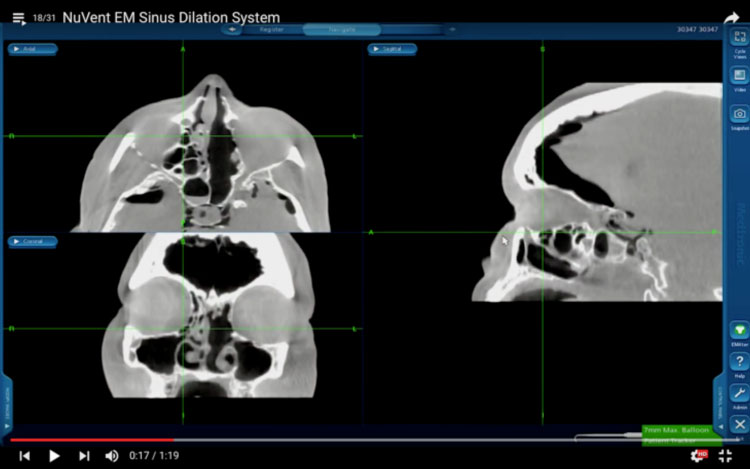Seek on the red video progress bar

coord(92,439)
